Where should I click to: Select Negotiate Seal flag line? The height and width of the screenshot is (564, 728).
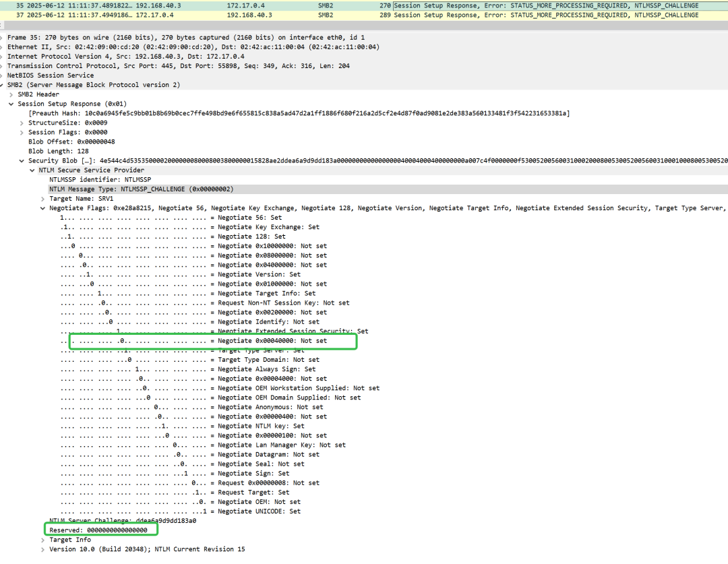(183, 464)
